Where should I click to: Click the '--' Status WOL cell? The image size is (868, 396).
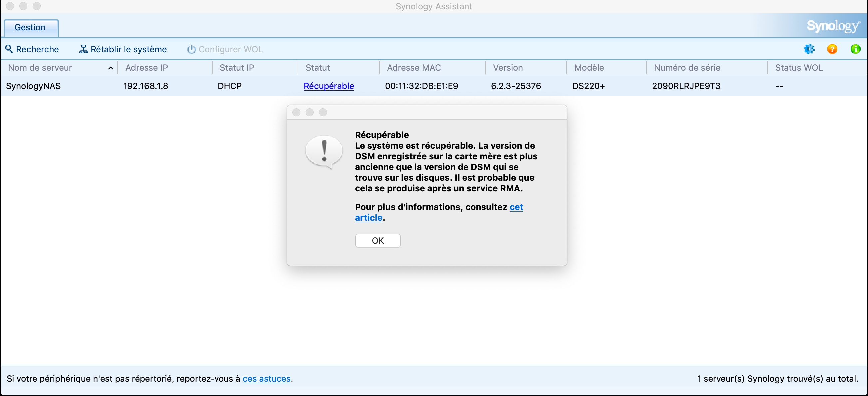tap(779, 86)
